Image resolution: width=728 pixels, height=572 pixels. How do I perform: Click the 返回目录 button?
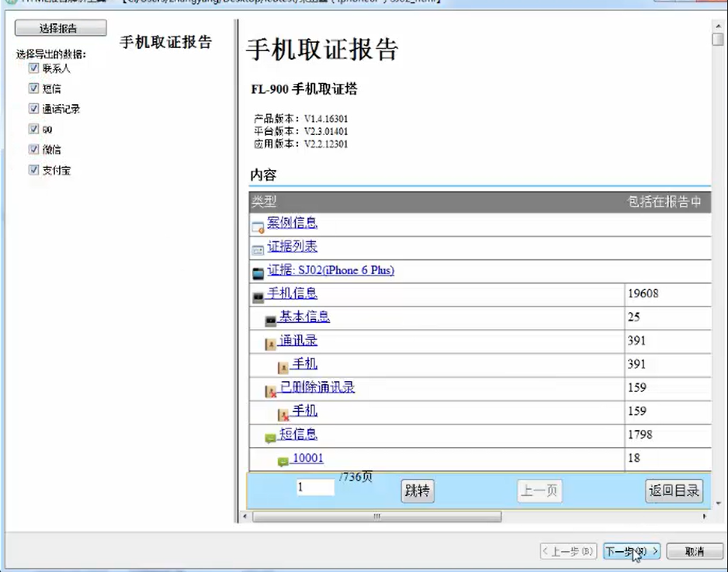674,491
